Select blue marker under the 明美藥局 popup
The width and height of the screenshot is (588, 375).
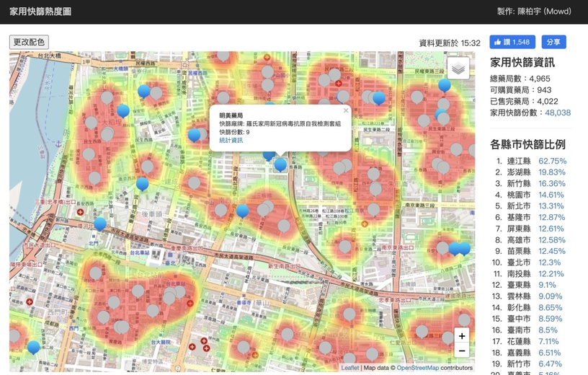(x=280, y=164)
